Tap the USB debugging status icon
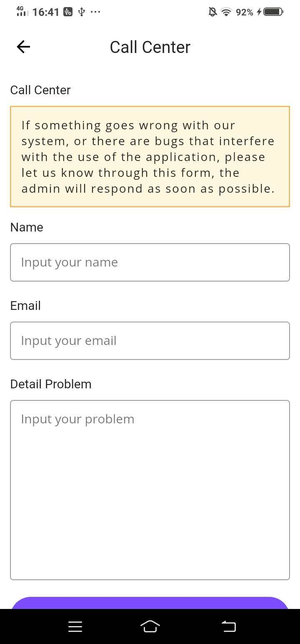Image resolution: width=300 pixels, height=644 pixels. [68, 12]
